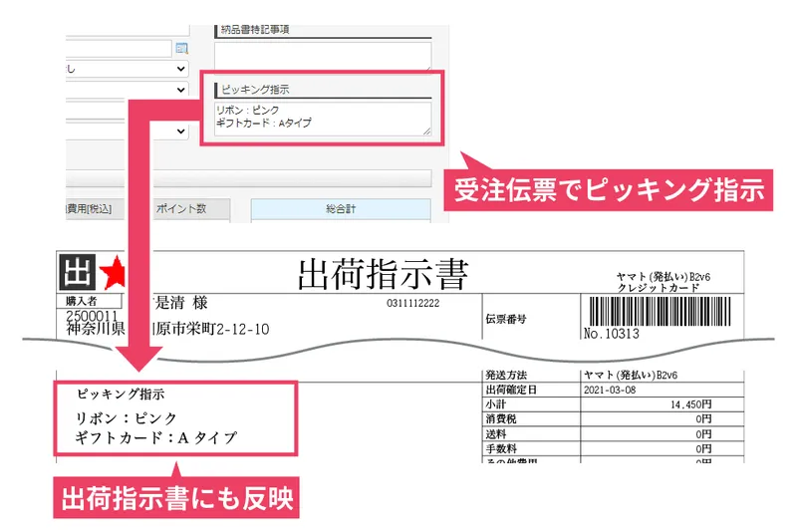Select the 発送方法 row label
Image resolution: width=797 pixels, height=532 pixels.
(506, 375)
